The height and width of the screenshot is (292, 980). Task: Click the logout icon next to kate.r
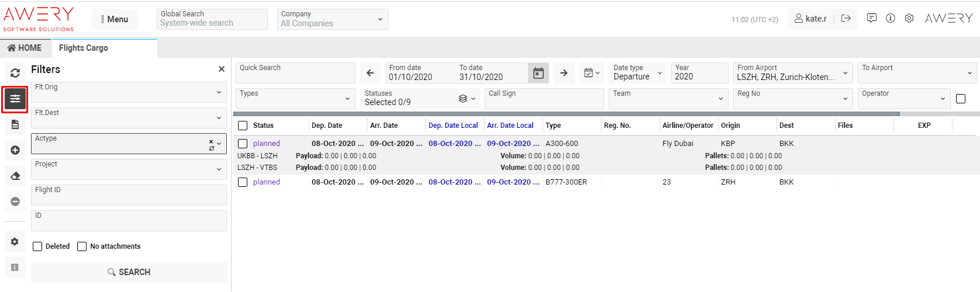pyautogui.click(x=846, y=19)
